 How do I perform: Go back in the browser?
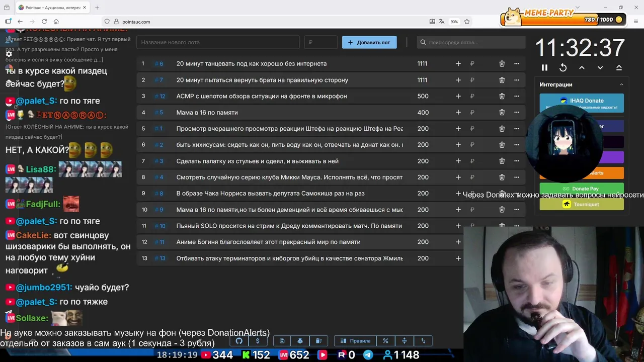20,22
